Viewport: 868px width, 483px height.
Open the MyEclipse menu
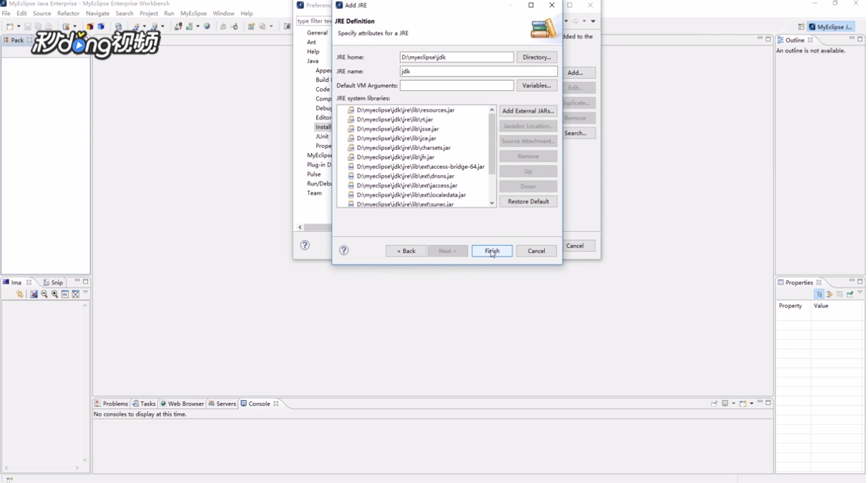click(x=194, y=13)
